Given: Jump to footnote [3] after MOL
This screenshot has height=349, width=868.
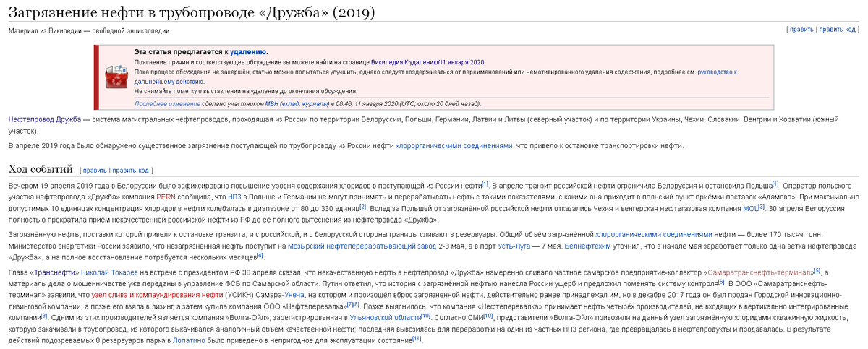Looking at the screenshot, I should [x=761, y=206].
